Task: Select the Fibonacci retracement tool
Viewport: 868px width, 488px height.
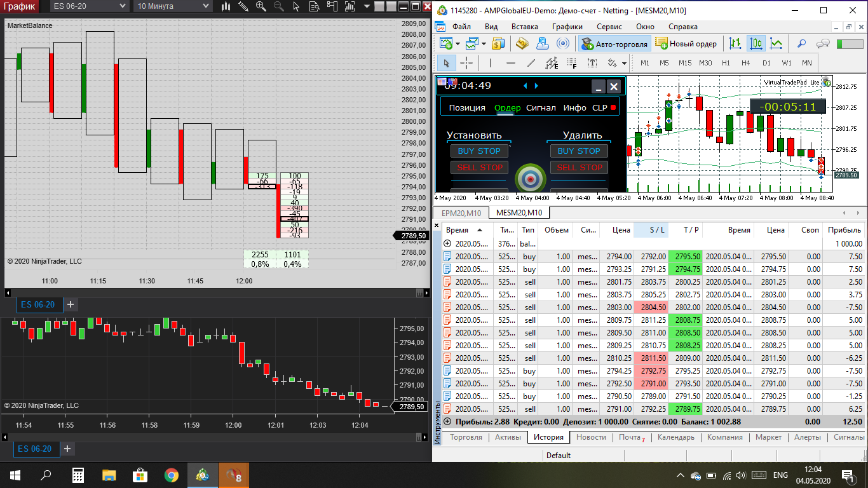Action: [572, 63]
